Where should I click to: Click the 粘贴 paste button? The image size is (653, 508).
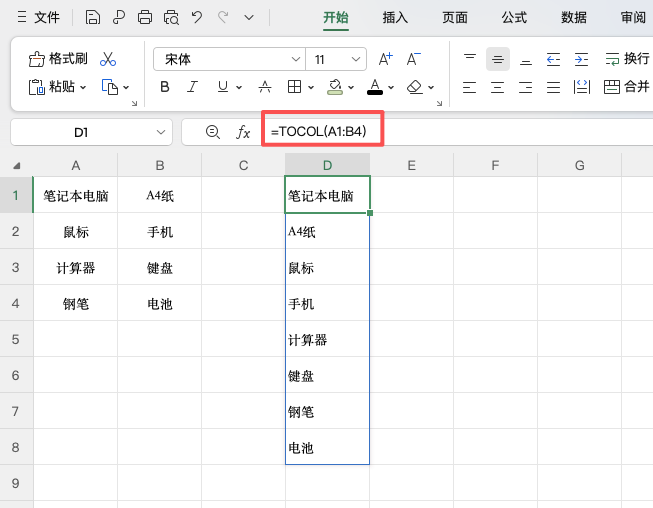coord(52,87)
